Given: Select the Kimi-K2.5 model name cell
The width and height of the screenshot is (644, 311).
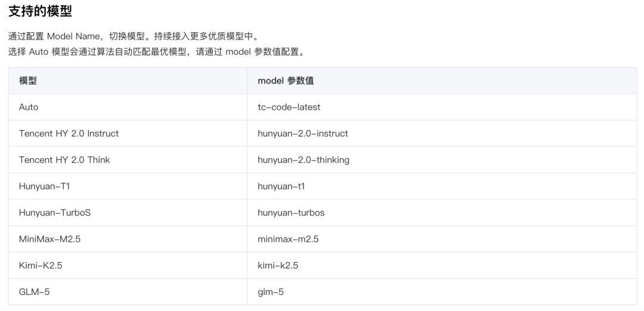Looking at the screenshot, I should pyautogui.click(x=41, y=266).
